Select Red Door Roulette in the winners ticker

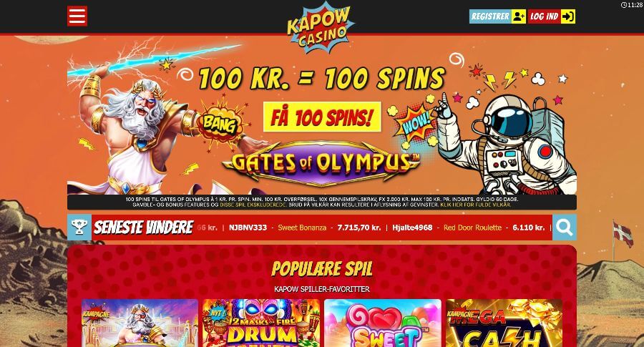[472, 228]
